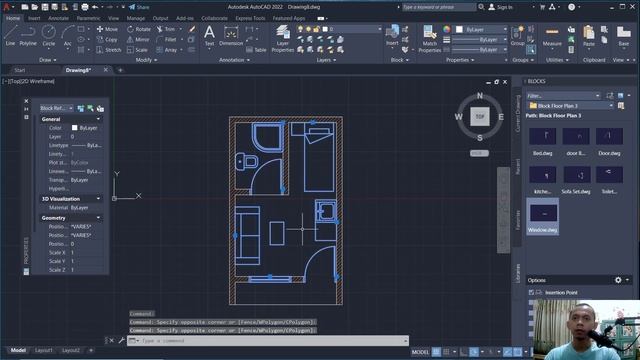640x360 pixels.
Task: Select the Stretch tool
Action: [109, 50]
